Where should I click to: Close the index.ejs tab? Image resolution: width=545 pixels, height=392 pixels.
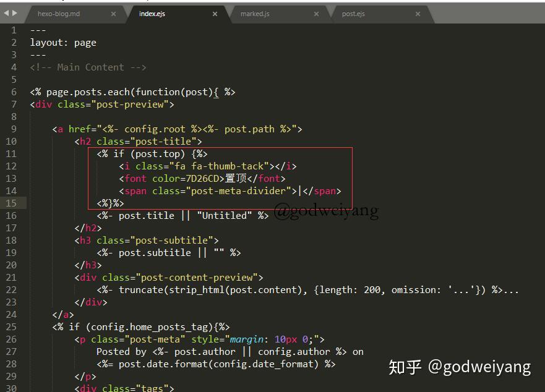pos(215,13)
